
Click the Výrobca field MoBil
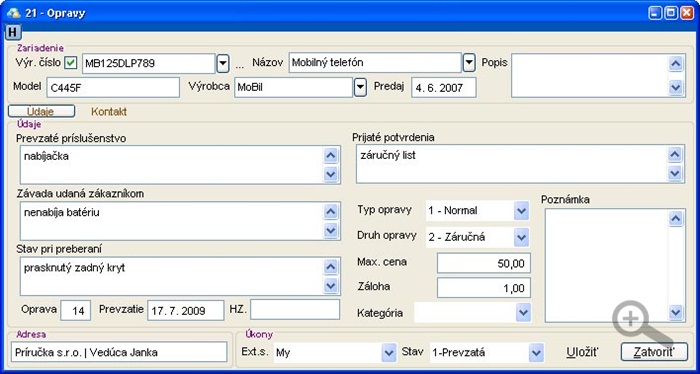click(294, 87)
